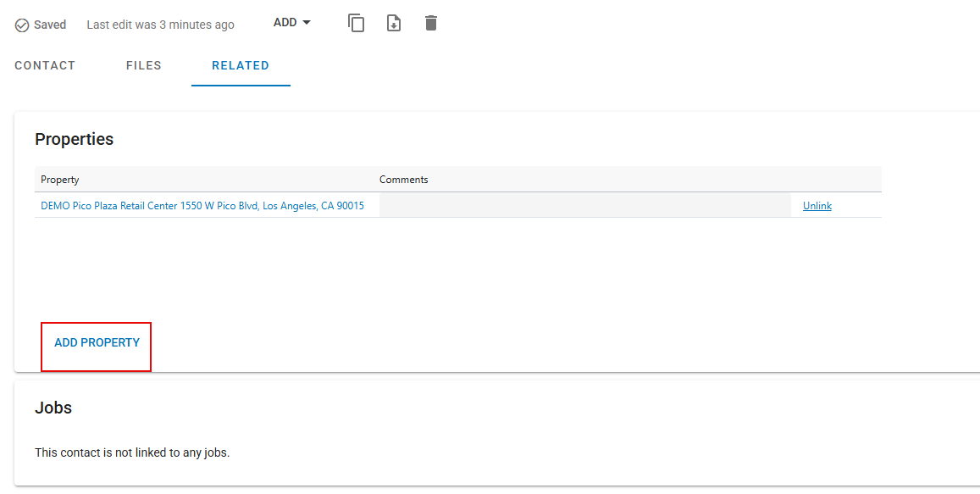980x494 pixels.
Task: Click the Properties section heading
Action: point(75,139)
